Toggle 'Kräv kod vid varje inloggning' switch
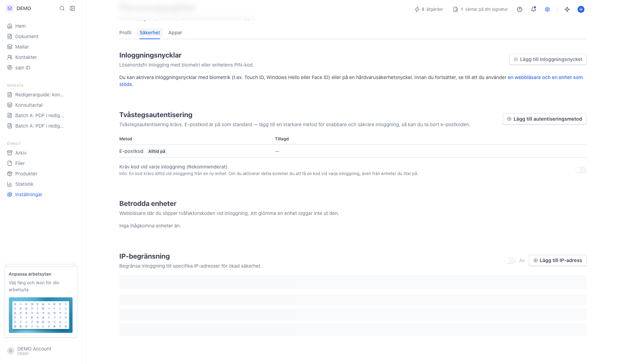The width and height of the screenshot is (624, 364). (x=580, y=170)
